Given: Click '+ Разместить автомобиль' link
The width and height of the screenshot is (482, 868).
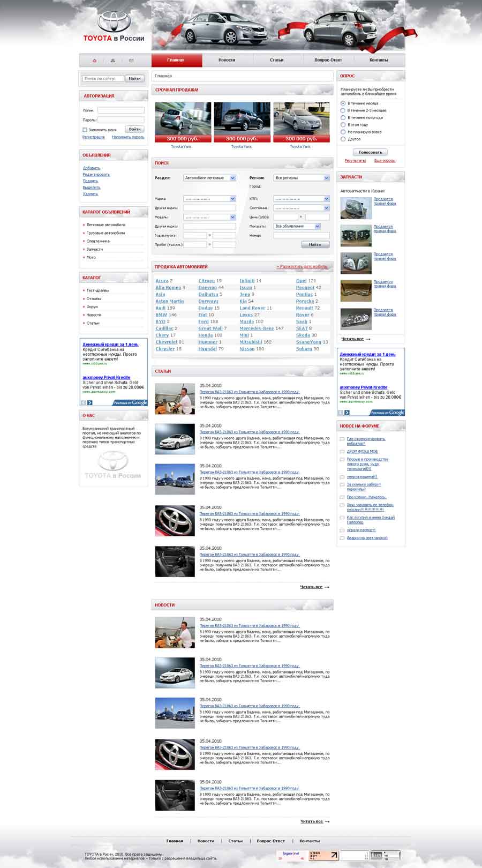Looking at the screenshot, I should [x=302, y=267].
